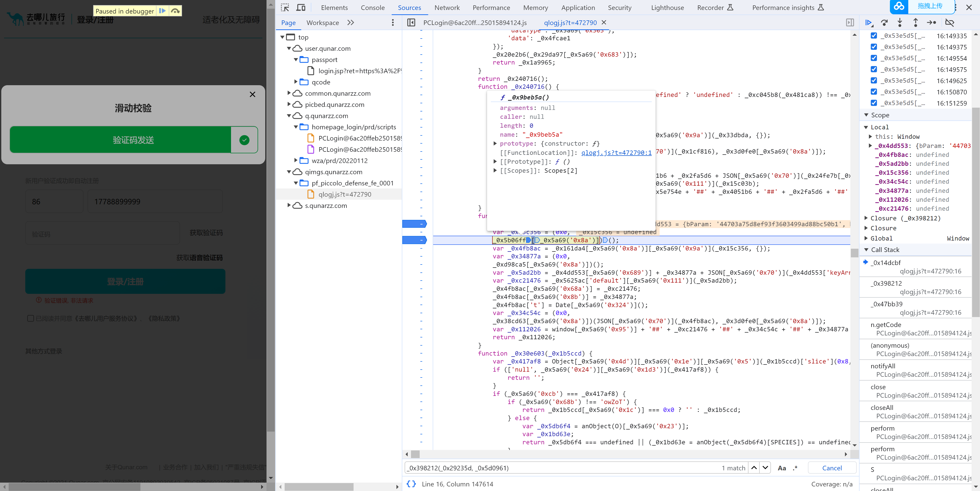Hide the navigator sidebar panel icon
The width and height of the screenshot is (980, 491).
pos(411,22)
